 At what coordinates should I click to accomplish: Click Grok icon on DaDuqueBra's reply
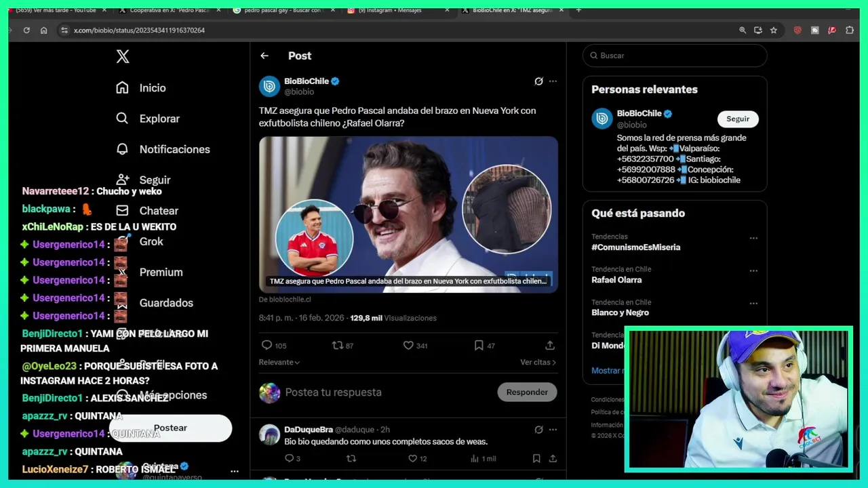coord(538,430)
